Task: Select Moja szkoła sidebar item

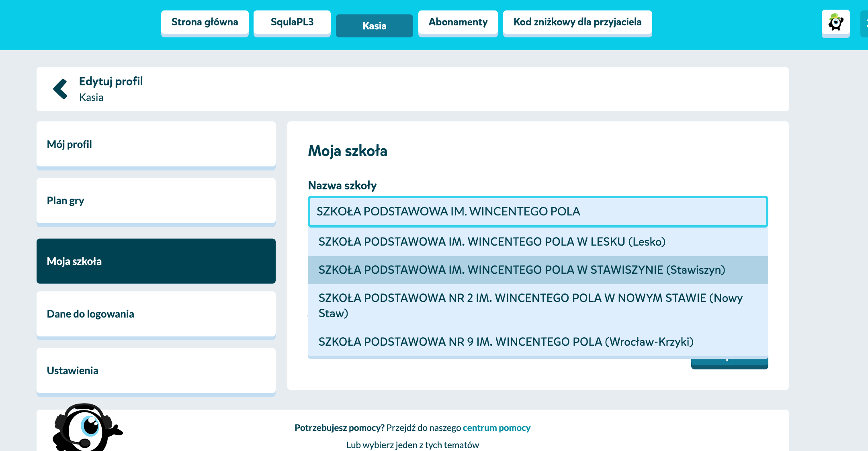Action: (x=156, y=261)
